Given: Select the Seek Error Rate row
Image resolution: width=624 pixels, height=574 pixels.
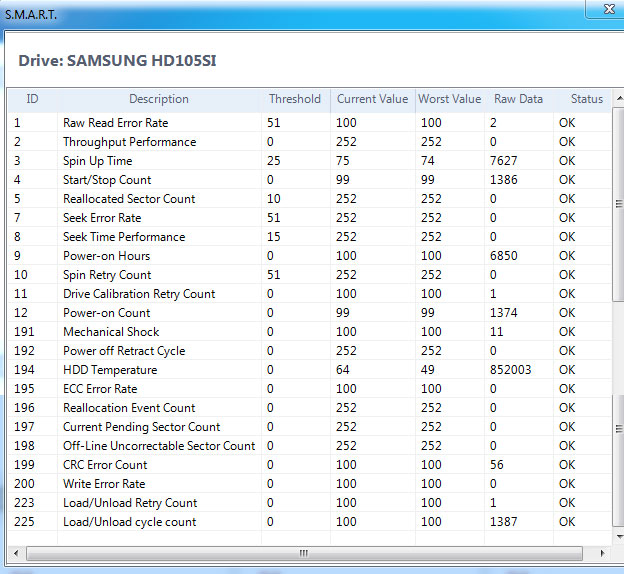Looking at the screenshot, I should 309,218.
